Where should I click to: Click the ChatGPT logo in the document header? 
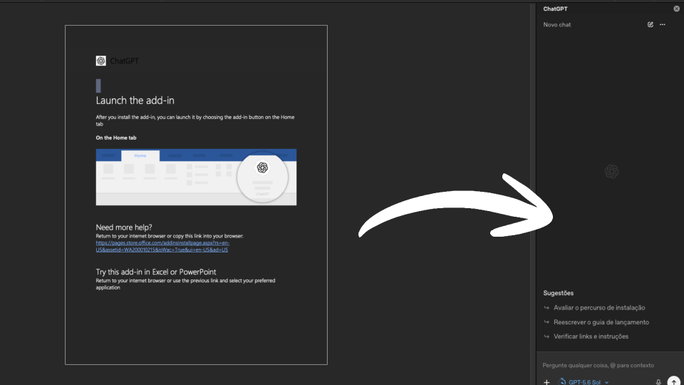(101, 61)
